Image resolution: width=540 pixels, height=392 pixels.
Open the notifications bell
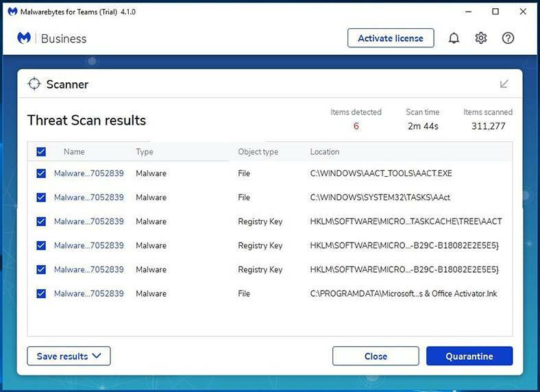click(454, 38)
